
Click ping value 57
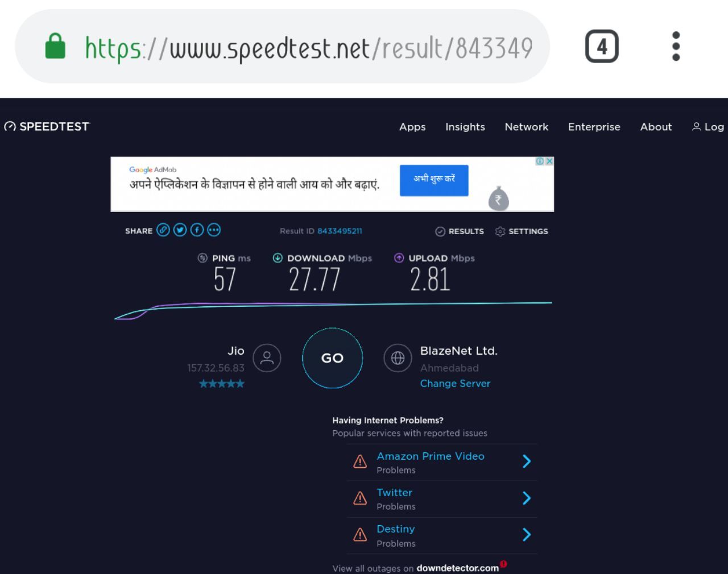225,279
